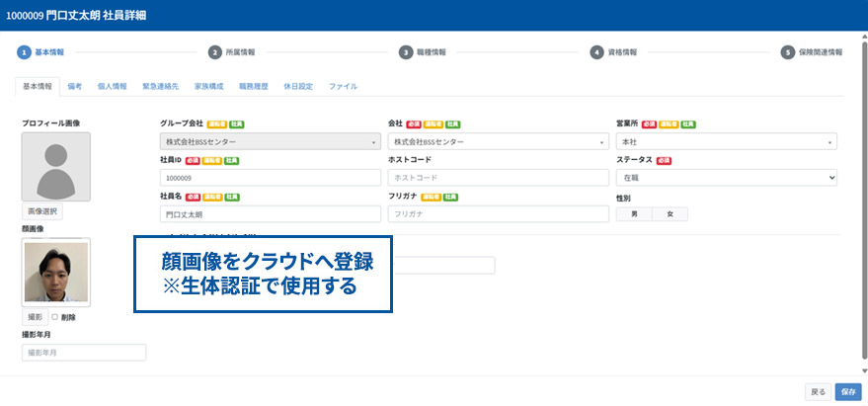Click the フリガナ input field
The width and height of the screenshot is (868, 406).
[x=498, y=213]
